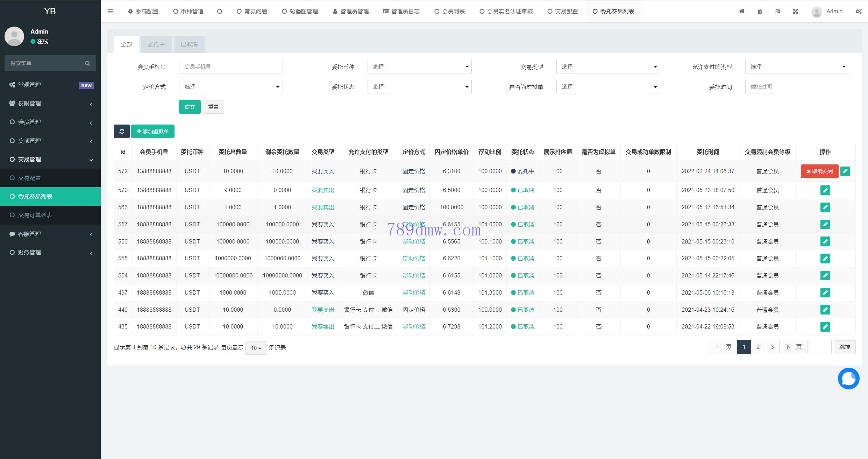Screen dimensions: 868x459
Task: Click the fullscreen expand icon
Action: pos(796,11)
